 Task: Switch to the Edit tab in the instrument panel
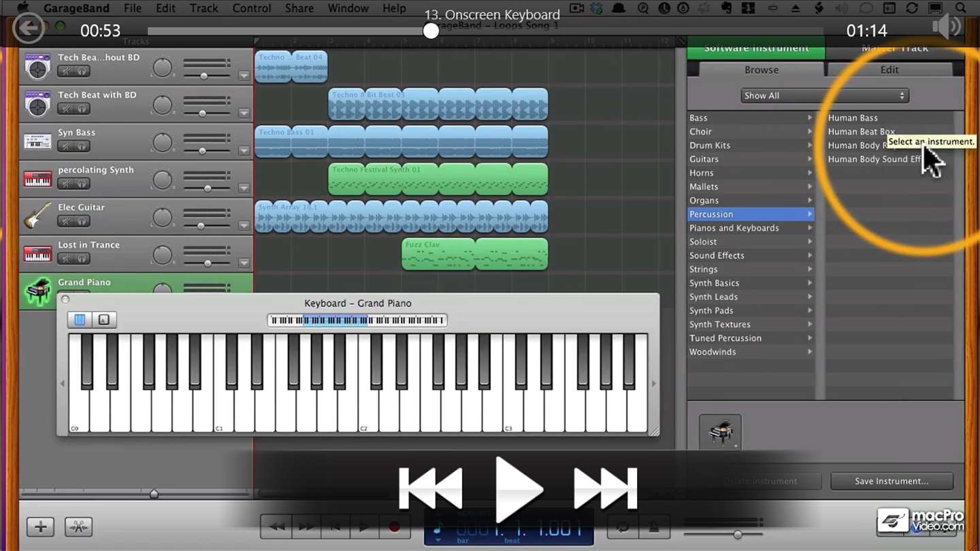[x=889, y=69]
